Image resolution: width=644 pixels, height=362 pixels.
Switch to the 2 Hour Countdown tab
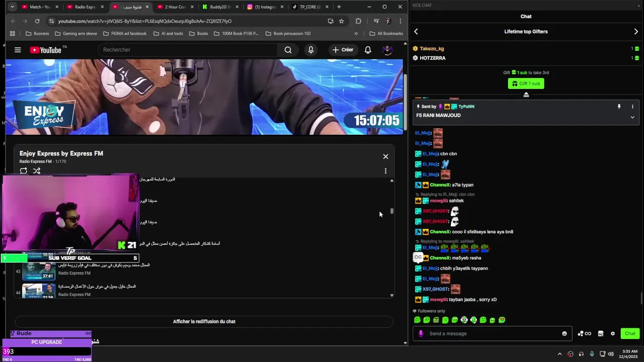coord(175,7)
